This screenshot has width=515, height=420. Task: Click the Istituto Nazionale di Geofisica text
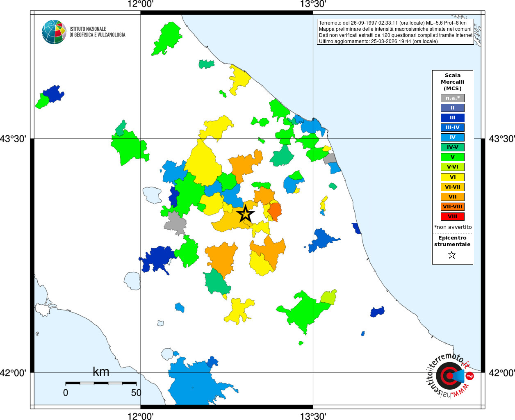pos(97,32)
